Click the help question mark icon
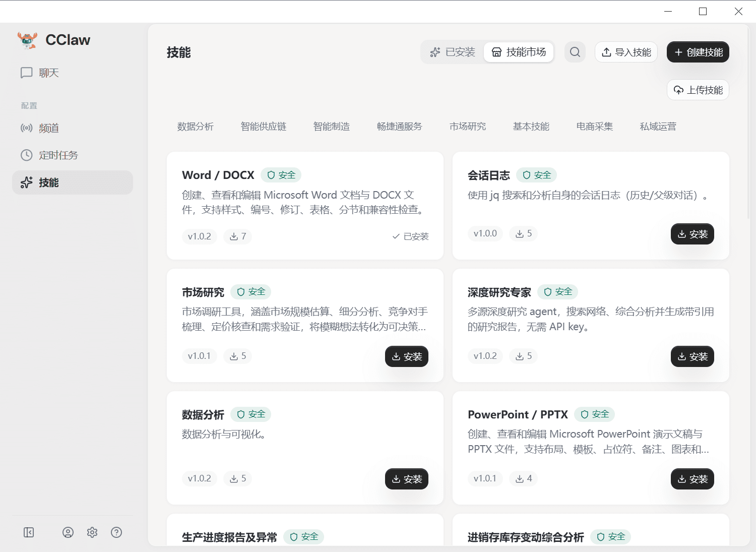 pyautogui.click(x=116, y=532)
